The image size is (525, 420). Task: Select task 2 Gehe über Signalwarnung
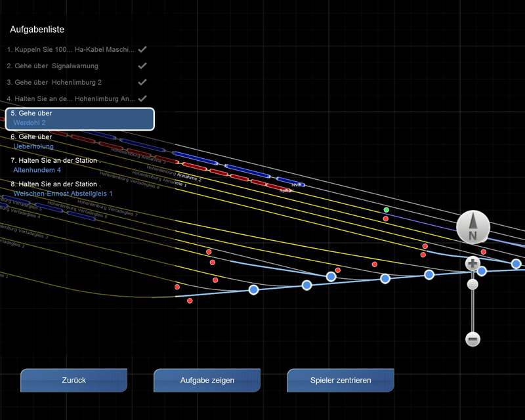point(52,66)
